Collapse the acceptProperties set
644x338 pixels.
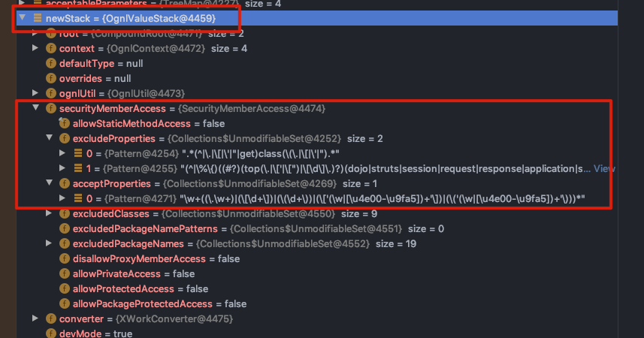[49, 183]
